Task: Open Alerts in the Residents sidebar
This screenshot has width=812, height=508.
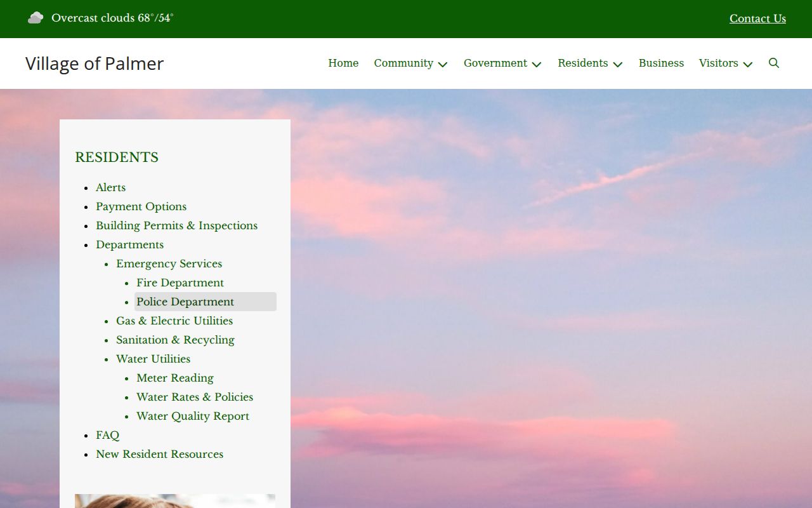Action: click(x=111, y=187)
